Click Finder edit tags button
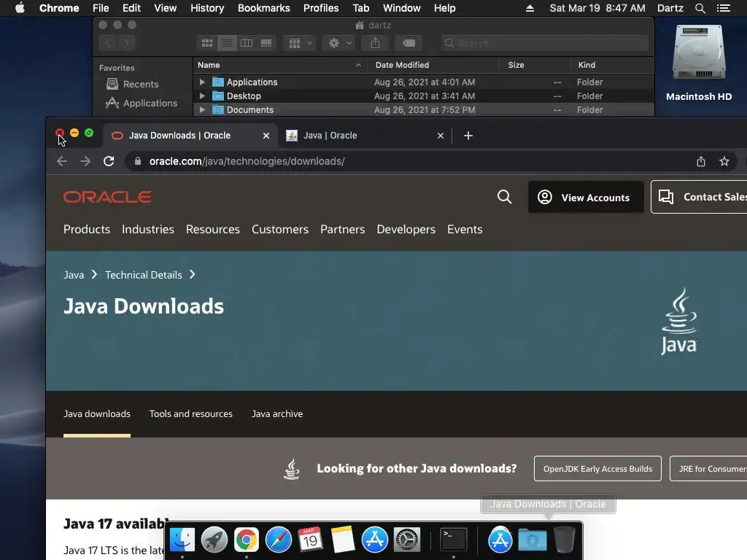 409,43
